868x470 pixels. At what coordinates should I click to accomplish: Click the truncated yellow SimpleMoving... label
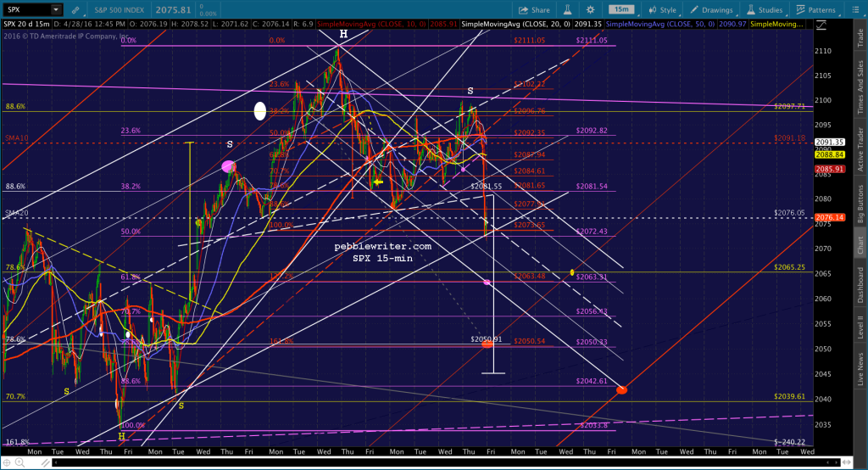(776, 25)
